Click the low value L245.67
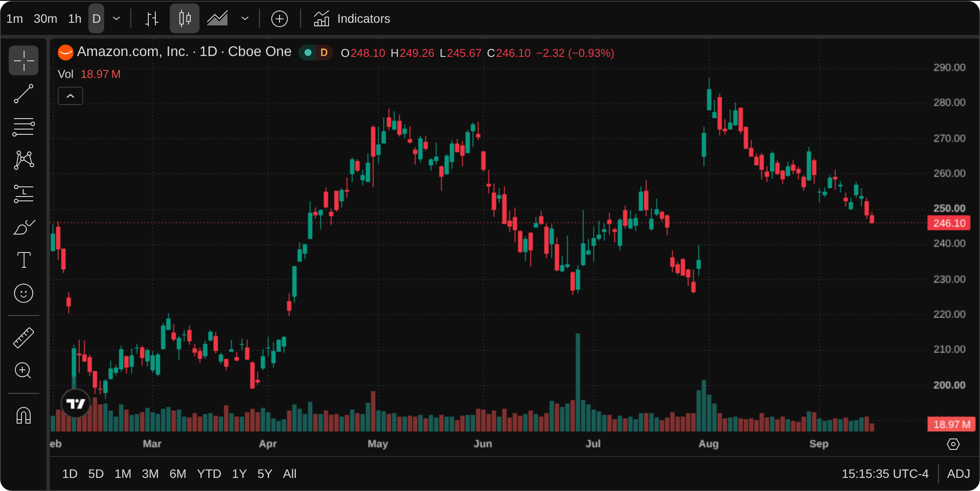The height and width of the screenshot is (491, 980). (x=460, y=53)
